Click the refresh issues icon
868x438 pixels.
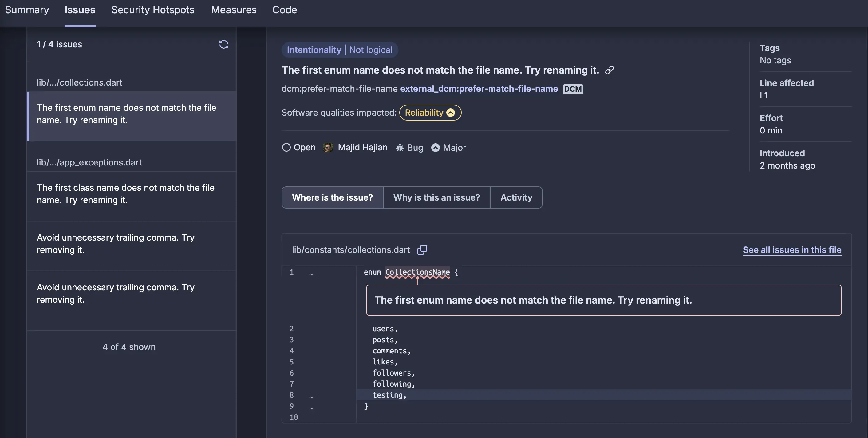click(223, 44)
